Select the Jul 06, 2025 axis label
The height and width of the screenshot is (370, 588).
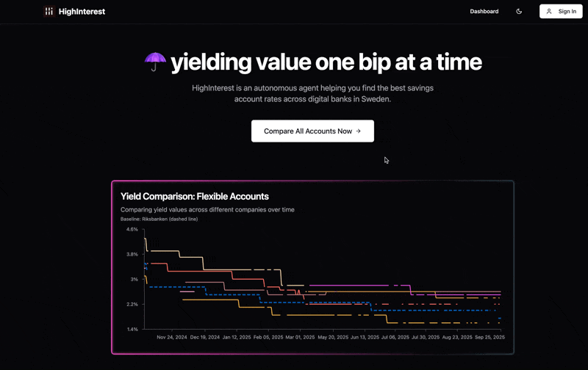pos(393,338)
